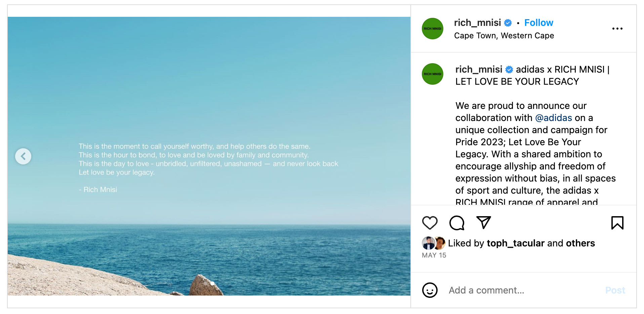Screen dimensions: 644x314
Task: Click the Post comment button
Action: tap(615, 290)
